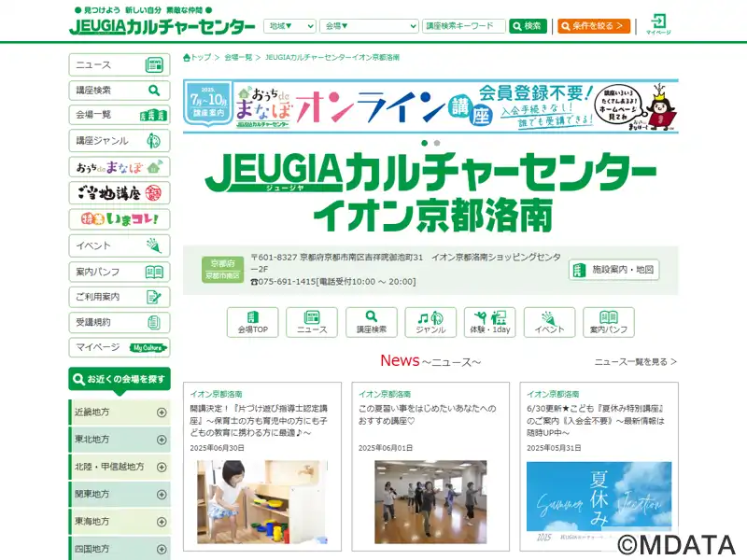This screenshot has width=747, height=560.
Task: Open おうちdeまなぼ sidebar banner
Action: (x=120, y=167)
